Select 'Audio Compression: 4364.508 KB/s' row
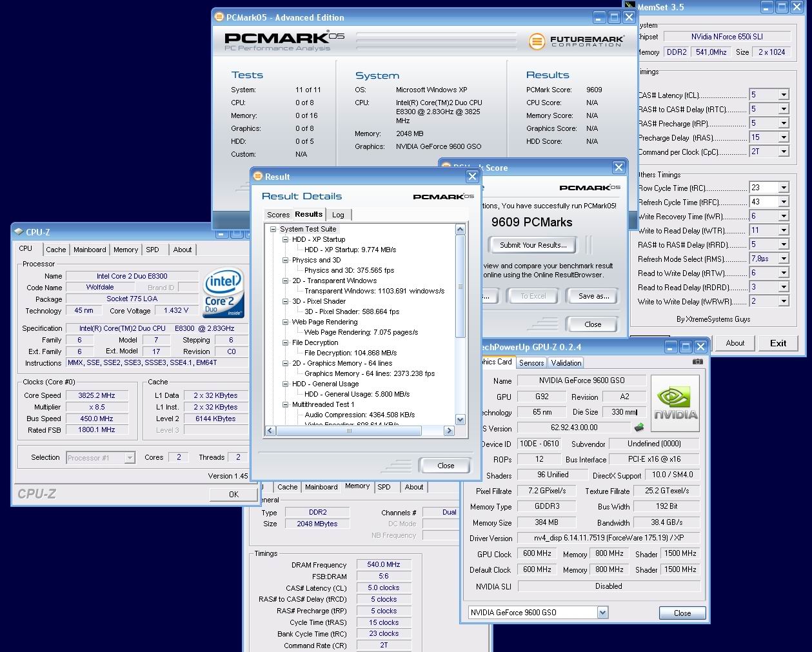Image resolution: width=812 pixels, height=652 pixels. 360,415
